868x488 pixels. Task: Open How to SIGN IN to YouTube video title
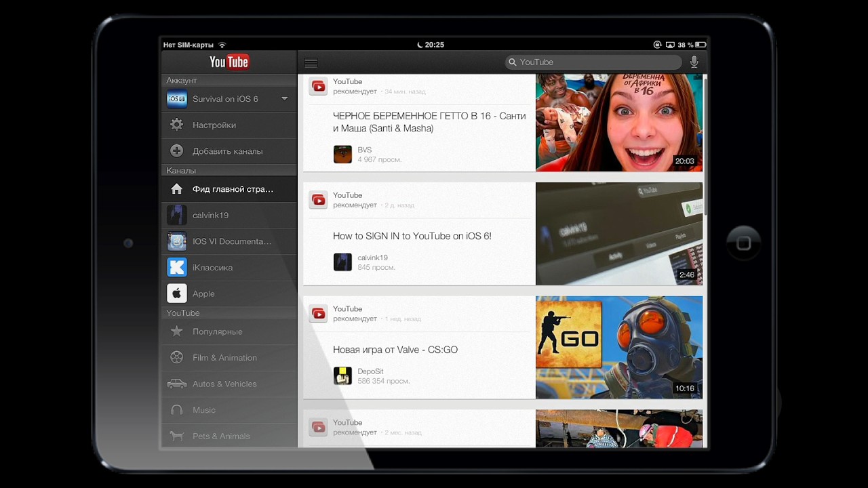pyautogui.click(x=412, y=236)
